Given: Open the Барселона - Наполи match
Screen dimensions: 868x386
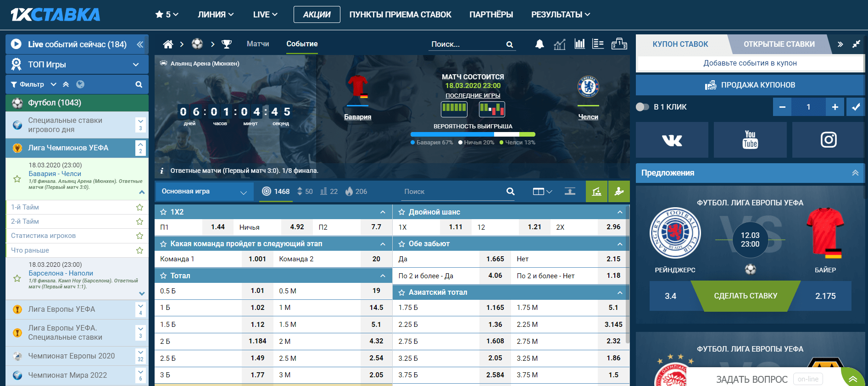Looking at the screenshot, I should (x=61, y=273).
